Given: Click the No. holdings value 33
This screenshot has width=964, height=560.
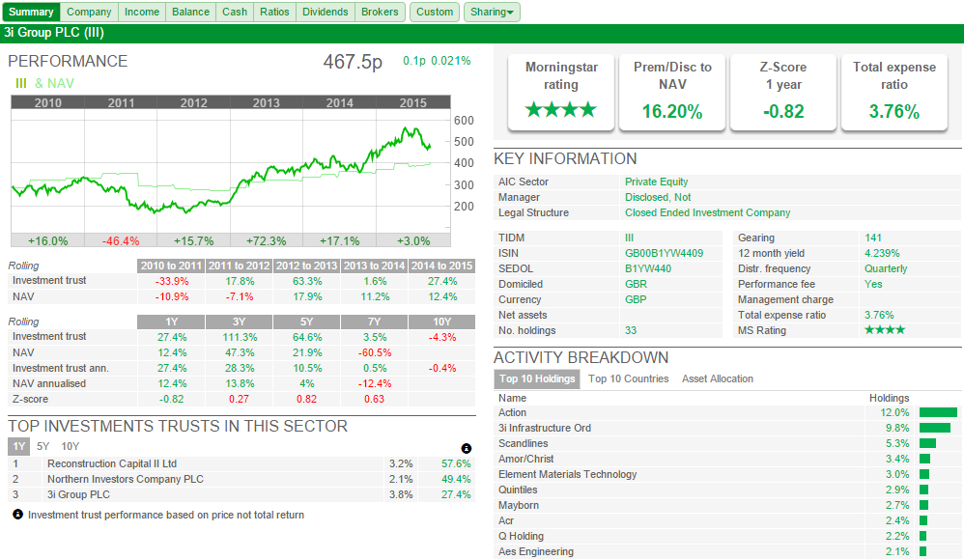Looking at the screenshot, I should (631, 330).
